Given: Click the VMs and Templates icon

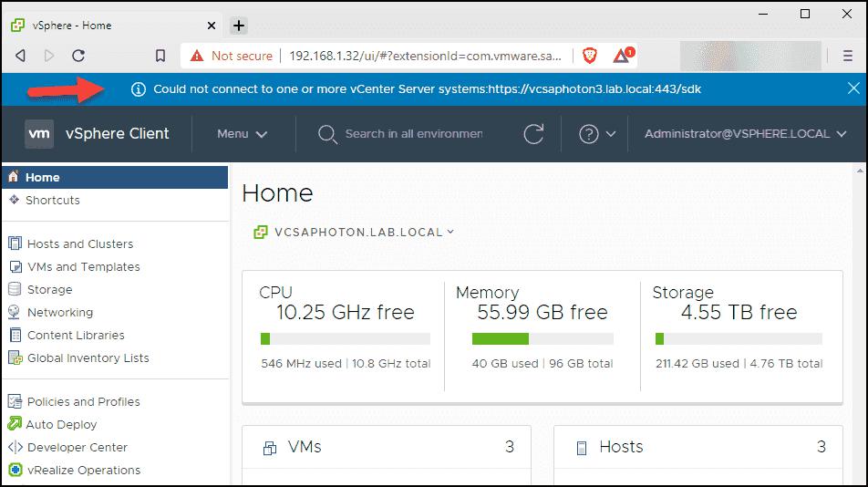Looking at the screenshot, I should click(15, 266).
